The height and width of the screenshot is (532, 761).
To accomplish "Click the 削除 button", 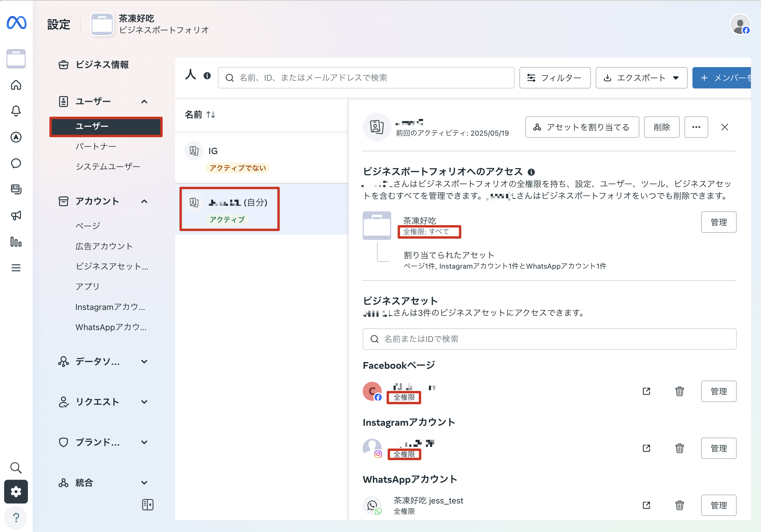I will point(662,127).
